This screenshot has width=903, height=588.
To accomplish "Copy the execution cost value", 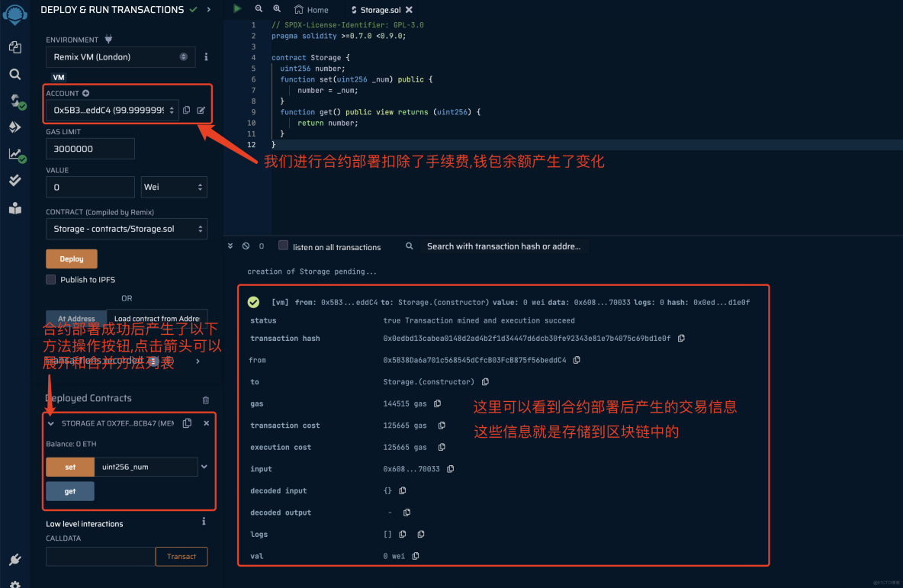I will coord(442,447).
